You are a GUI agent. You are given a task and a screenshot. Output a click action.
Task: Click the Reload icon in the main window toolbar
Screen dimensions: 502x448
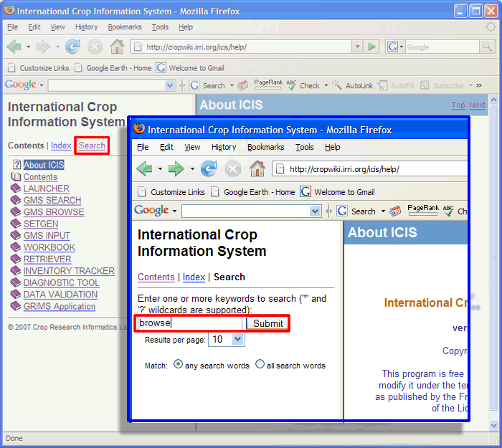point(72,47)
